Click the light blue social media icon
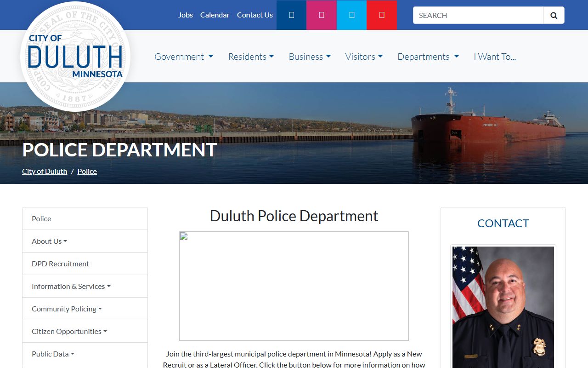This screenshot has height=368, width=588. point(351,15)
